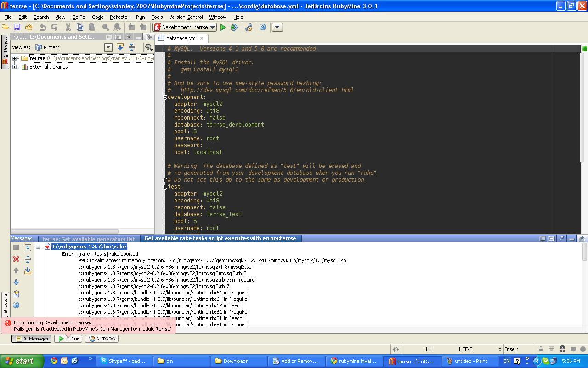588x368 pixels.
Task: Toggle floating mode for Messages panel
Action: click(x=543, y=238)
